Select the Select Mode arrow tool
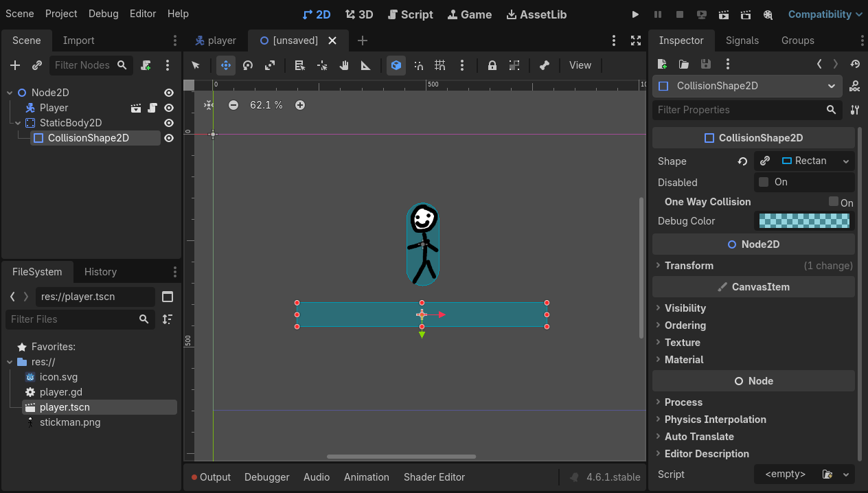The image size is (868, 493). click(196, 65)
